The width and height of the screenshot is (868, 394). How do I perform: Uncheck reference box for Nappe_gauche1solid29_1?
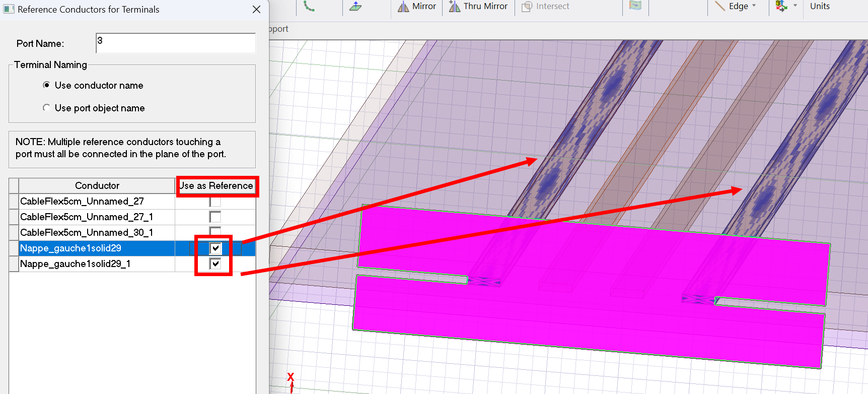(x=215, y=264)
